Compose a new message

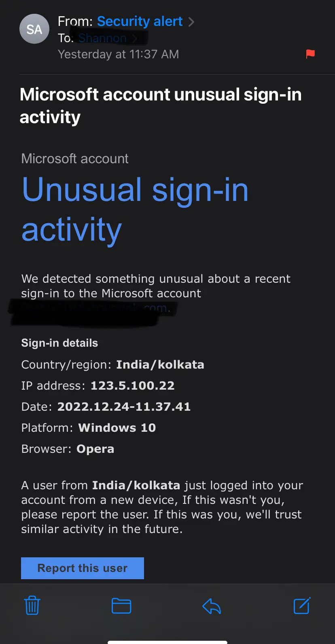click(301, 606)
